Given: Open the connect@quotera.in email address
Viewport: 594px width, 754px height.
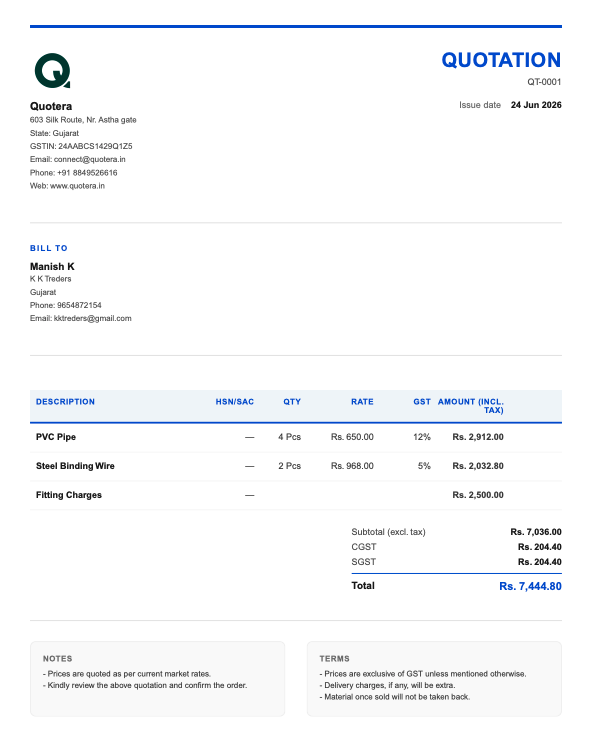Looking at the screenshot, I should 89,159.
